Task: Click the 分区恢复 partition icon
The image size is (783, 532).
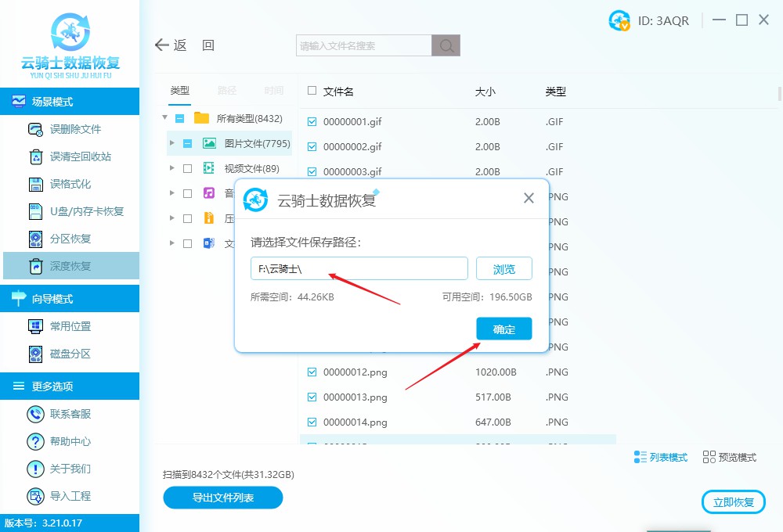Action: coord(36,239)
